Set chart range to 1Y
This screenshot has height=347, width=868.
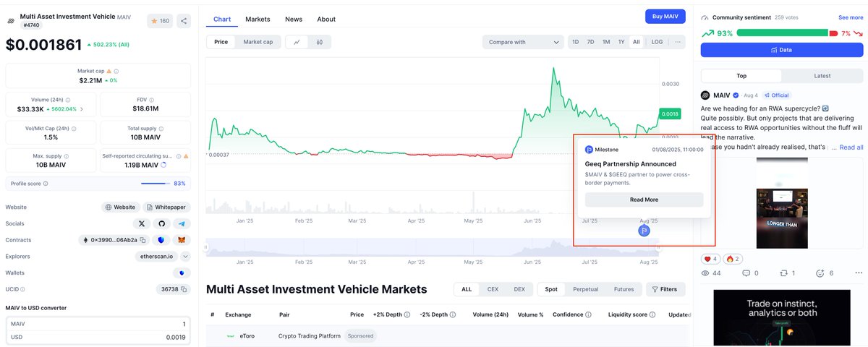621,42
